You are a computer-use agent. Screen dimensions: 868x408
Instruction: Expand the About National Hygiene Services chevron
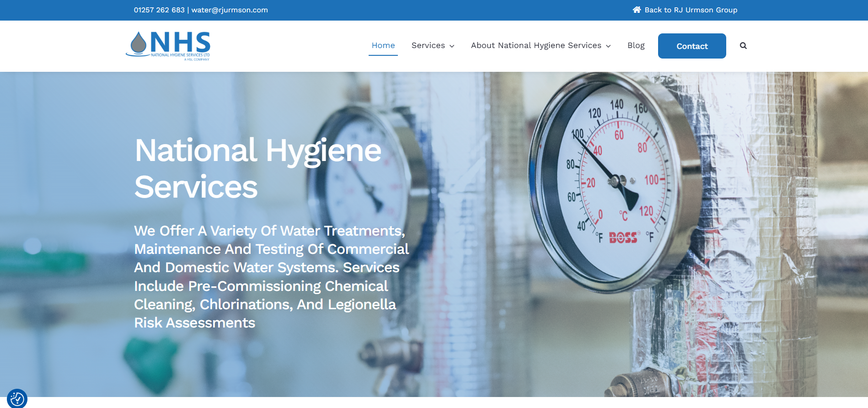point(608,46)
